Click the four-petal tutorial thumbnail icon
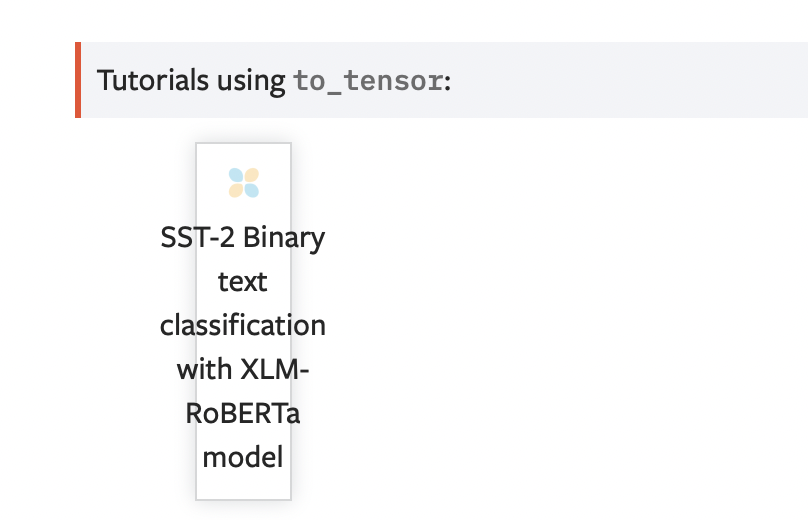The height and width of the screenshot is (520, 808). coord(243,183)
